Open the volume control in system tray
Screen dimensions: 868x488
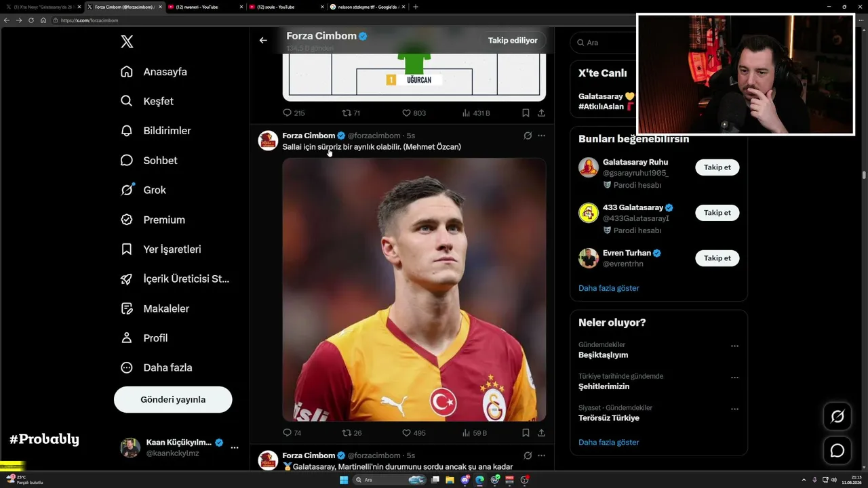tap(833, 480)
